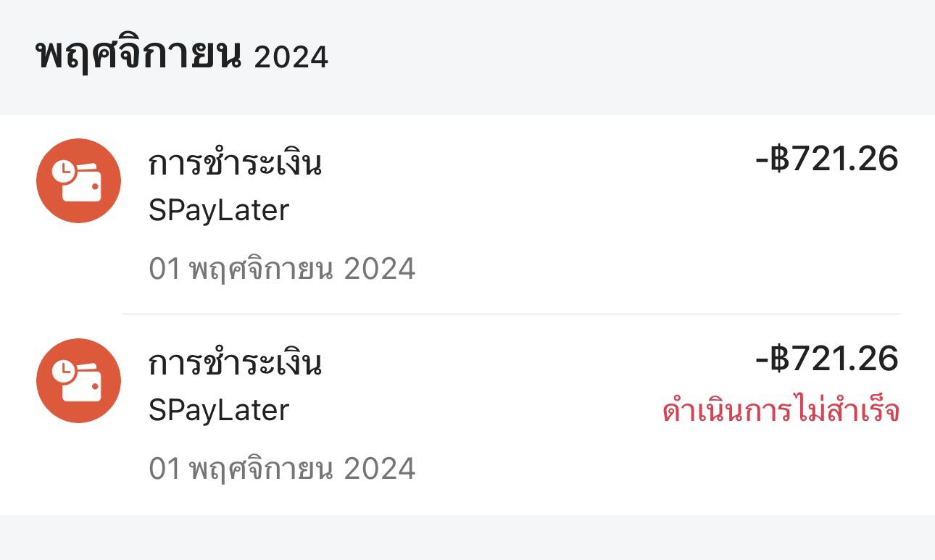Tap the red ดำเนินการไม่สำเร็จ status text
The height and width of the screenshot is (560, 935).
pos(781,411)
